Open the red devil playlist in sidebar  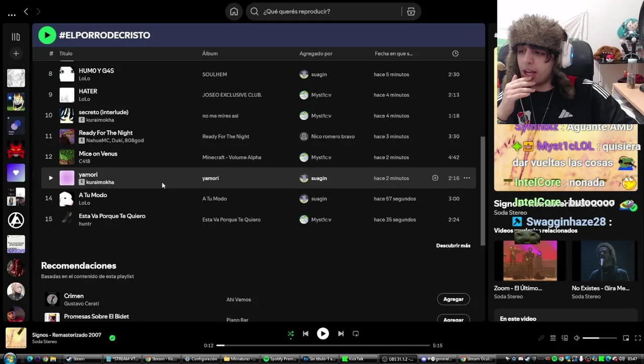[x=16, y=150]
